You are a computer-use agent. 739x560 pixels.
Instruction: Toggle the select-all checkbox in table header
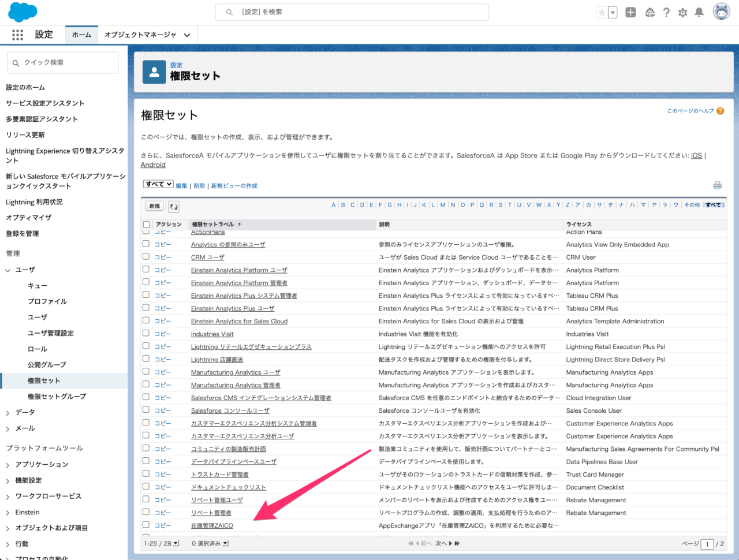146,225
